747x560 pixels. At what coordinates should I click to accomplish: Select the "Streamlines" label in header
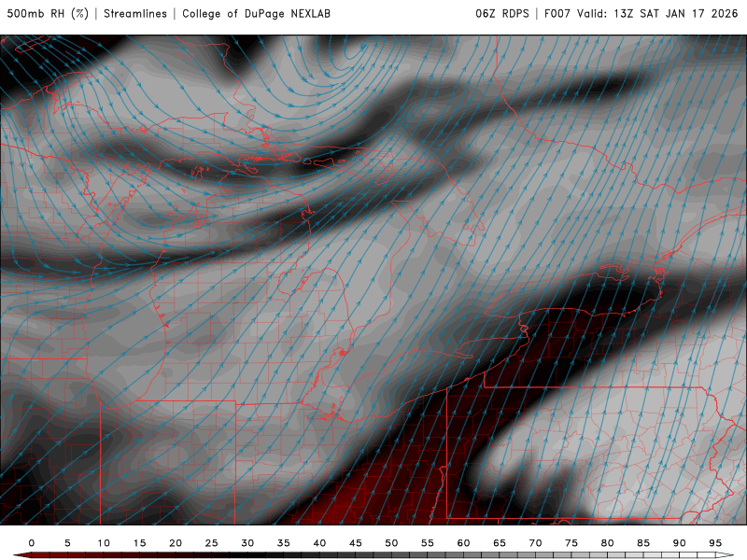(135, 13)
